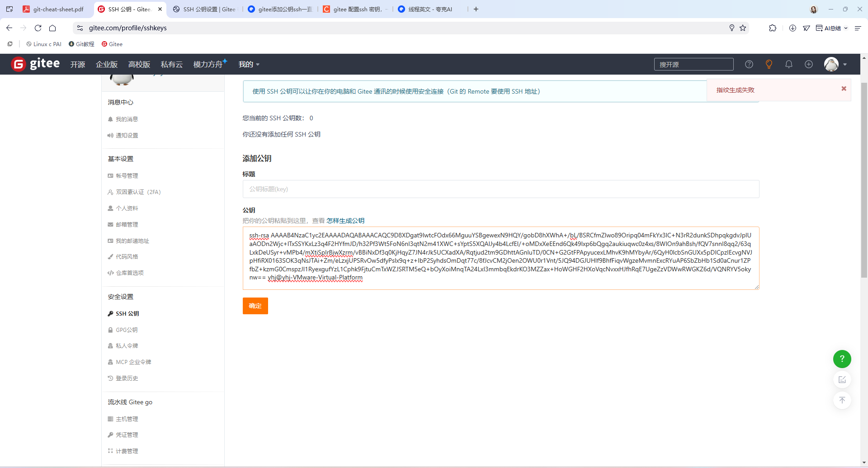The width and height of the screenshot is (868, 468).
Task: Open MCP 企业令牌 in the sidebar
Action: [x=129, y=362]
